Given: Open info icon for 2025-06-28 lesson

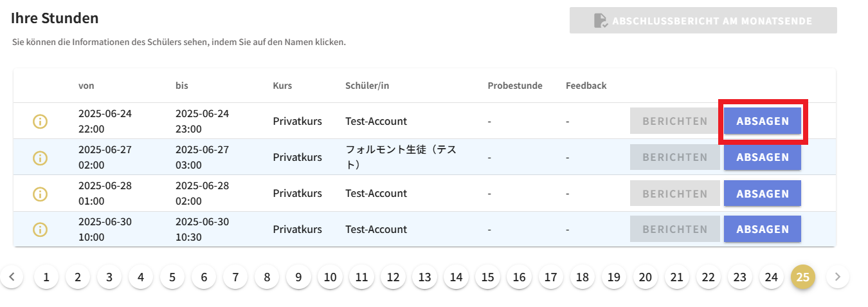Looking at the screenshot, I should coord(41,194).
